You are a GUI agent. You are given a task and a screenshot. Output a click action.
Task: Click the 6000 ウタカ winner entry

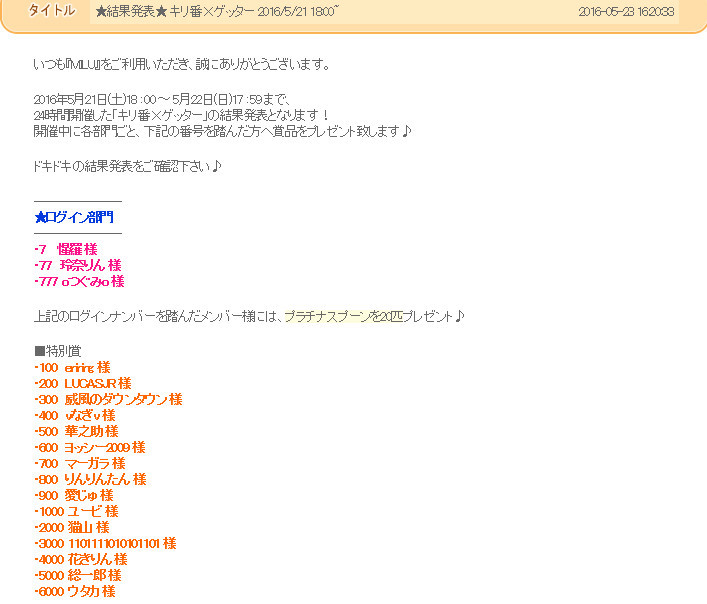tap(75, 591)
